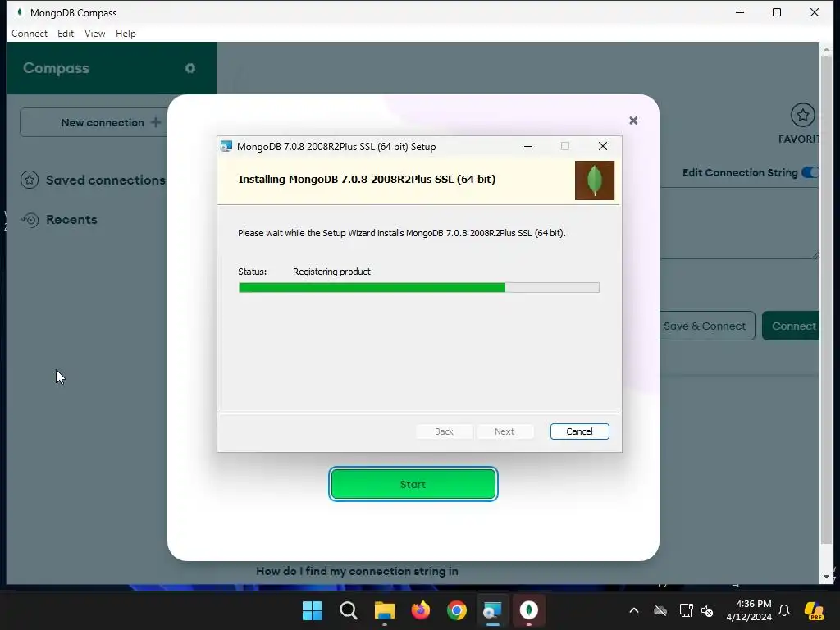
Task: Click the MongoDB leaf logo in installer
Action: coord(595,180)
